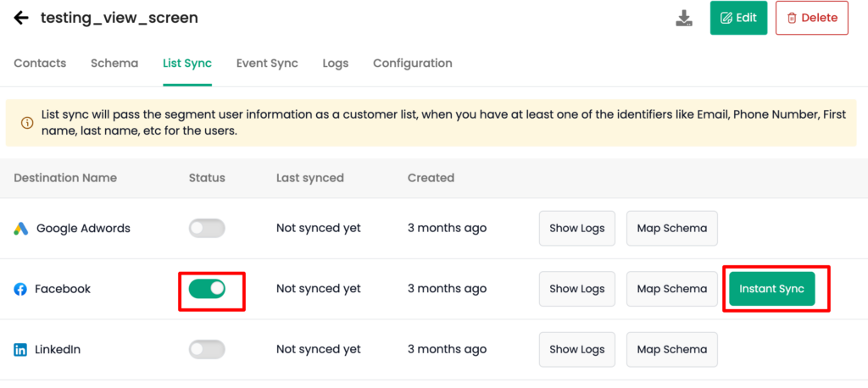Click the download icon

[x=684, y=19]
